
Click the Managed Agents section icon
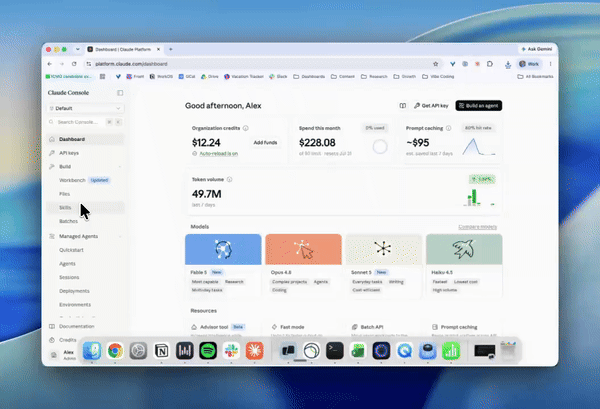click(x=52, y=236)
